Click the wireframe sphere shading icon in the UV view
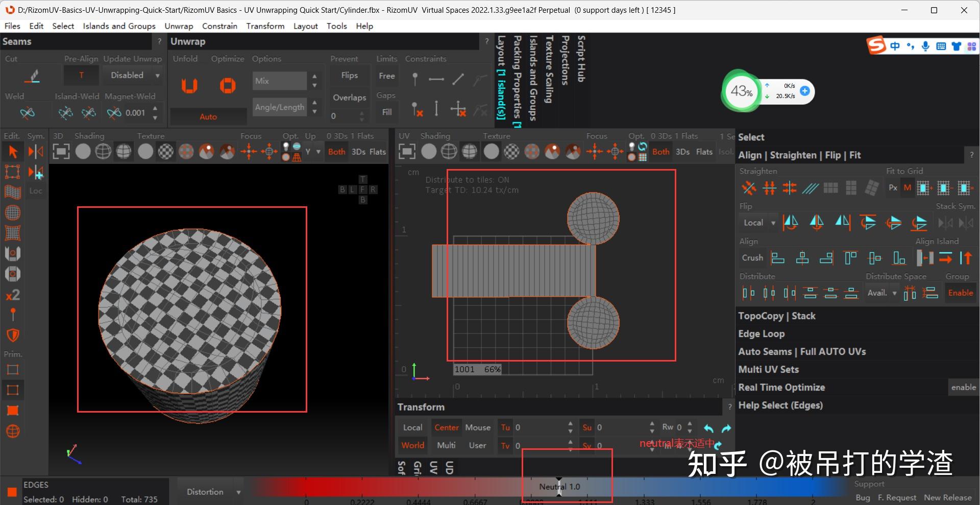Viewport: 980px width, 505px height. tap(449, 152)
